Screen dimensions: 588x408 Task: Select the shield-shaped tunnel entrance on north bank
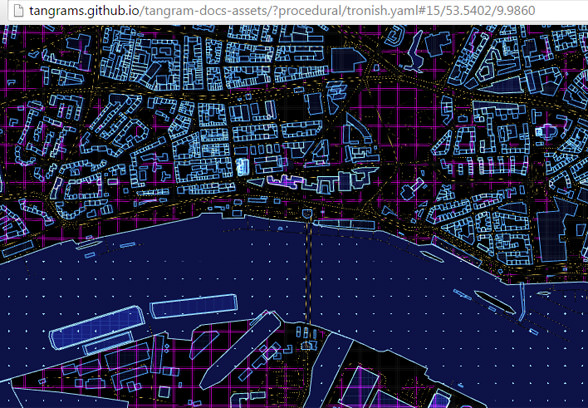(x=307, y=214)
